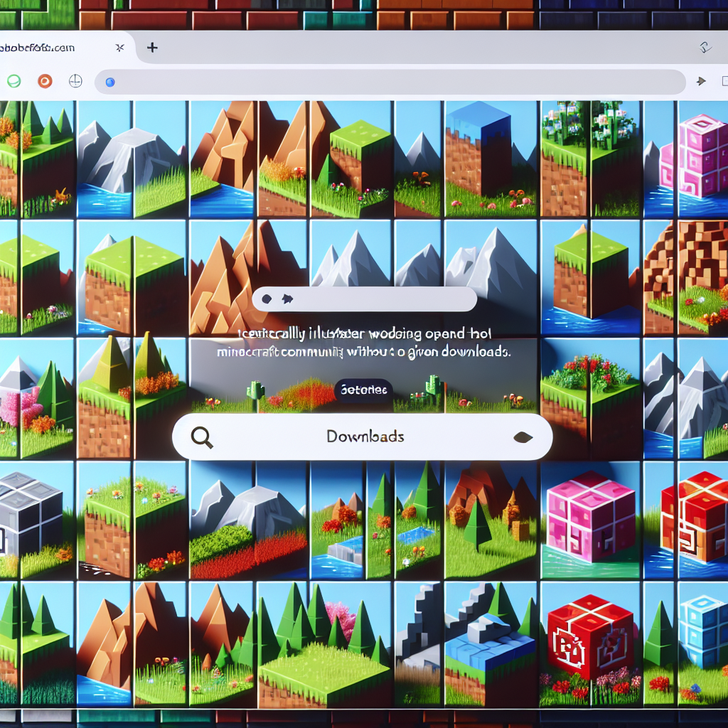This screenshot has width=728, height=728.
Task: Click the dark dot toggle in the small pill bar
Action: tap(267, 299)
